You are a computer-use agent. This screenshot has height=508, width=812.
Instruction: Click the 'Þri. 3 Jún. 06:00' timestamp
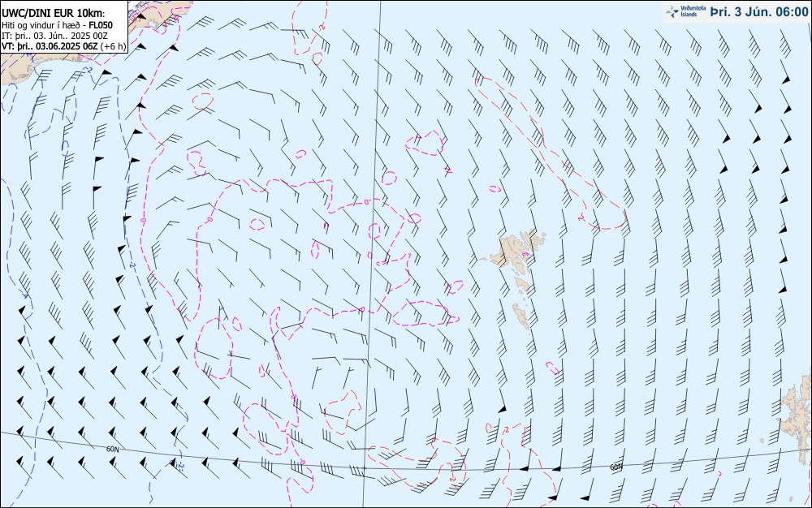(758, 12)
